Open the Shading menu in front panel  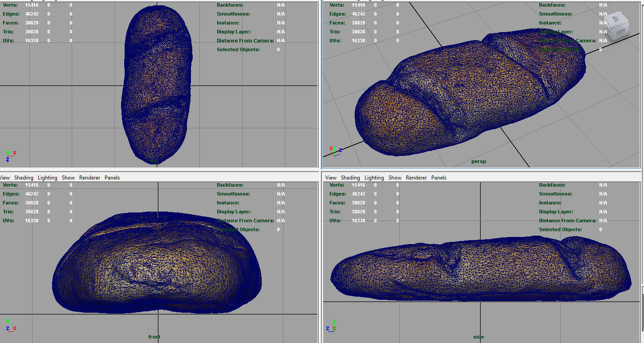coord(24,178)
